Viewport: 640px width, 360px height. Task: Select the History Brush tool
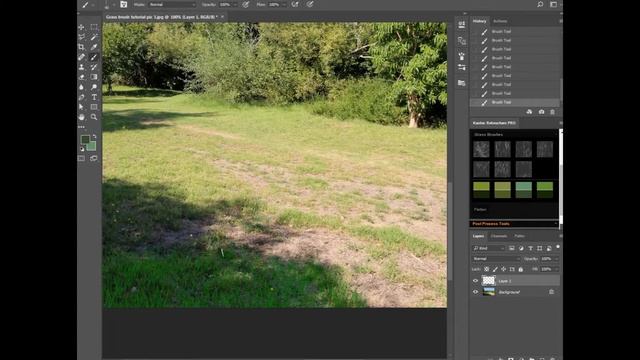point(94,67)
